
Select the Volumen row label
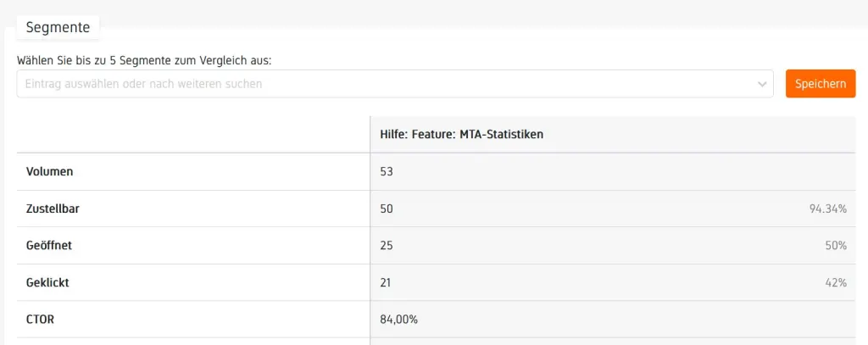point(50,171)
